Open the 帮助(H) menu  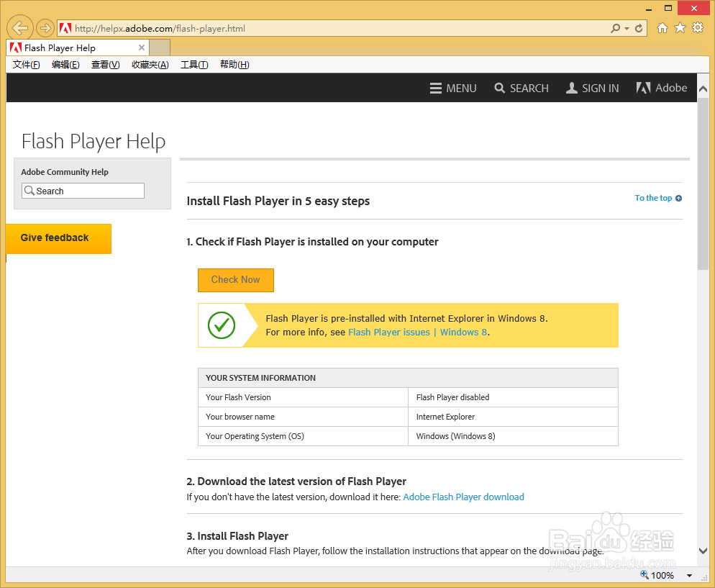click(x=234, y=64)
